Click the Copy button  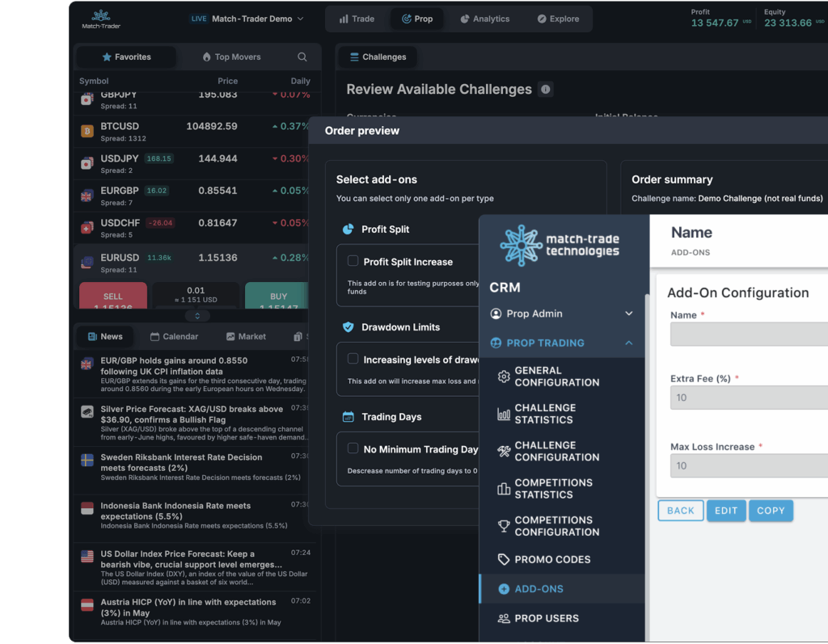pos(771,511)
